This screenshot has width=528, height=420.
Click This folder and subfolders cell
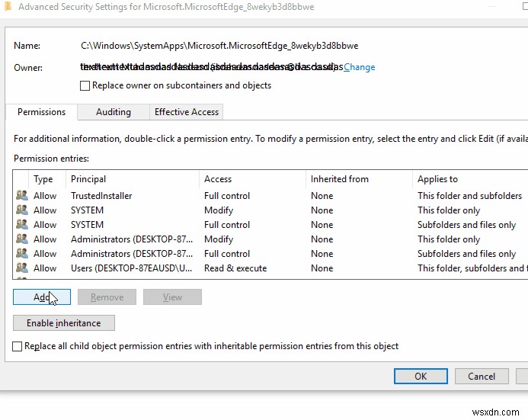coord(470,196)
